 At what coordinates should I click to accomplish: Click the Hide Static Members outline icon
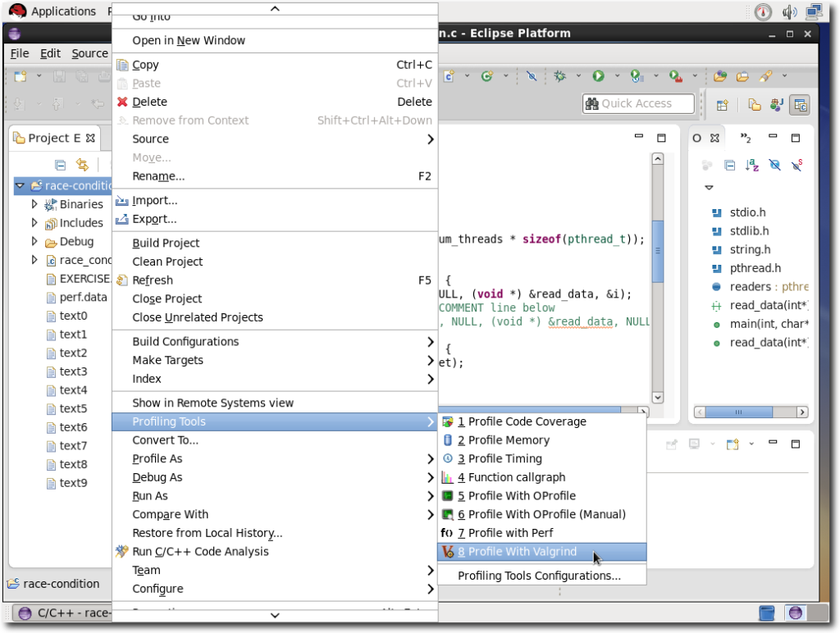796,165
